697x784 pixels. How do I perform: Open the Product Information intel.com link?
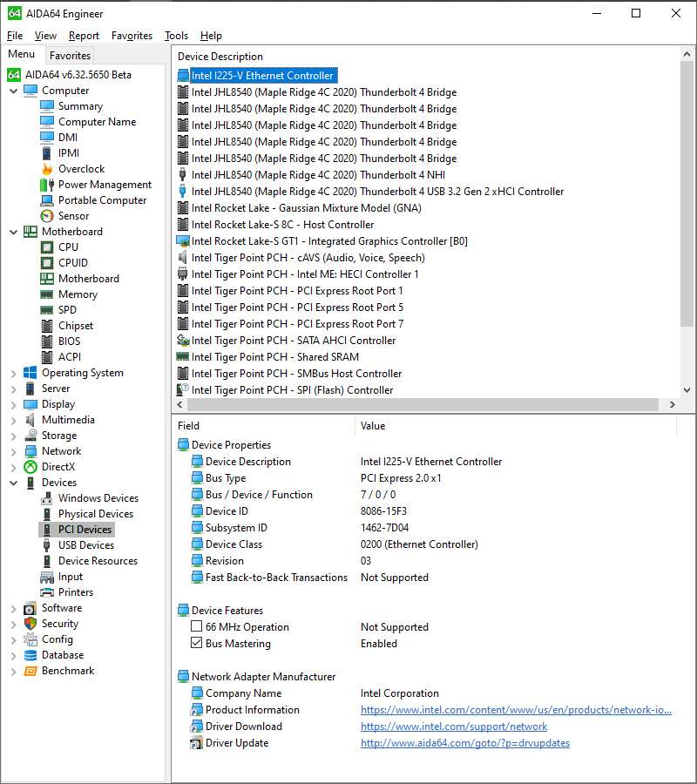tap(516, 710)
